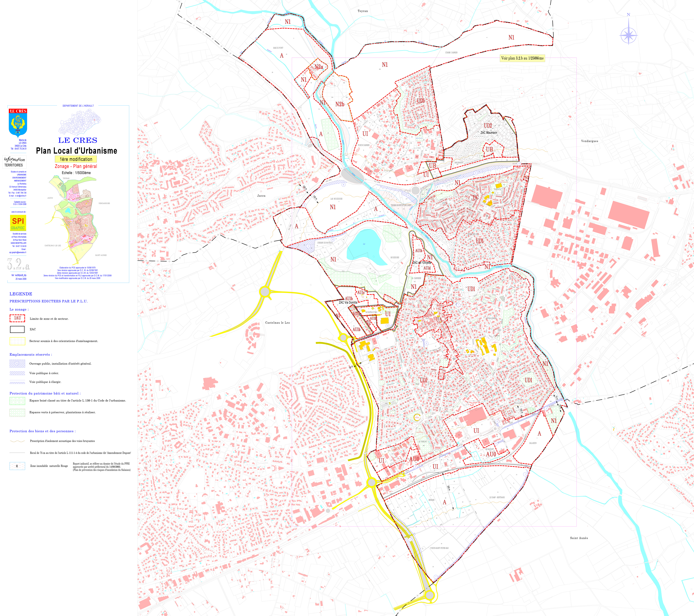Click 'DEPARTEMENT DE L'HERAULT' header text
Image resolution: width=694 pixels, height=616 pixels.
78,106
